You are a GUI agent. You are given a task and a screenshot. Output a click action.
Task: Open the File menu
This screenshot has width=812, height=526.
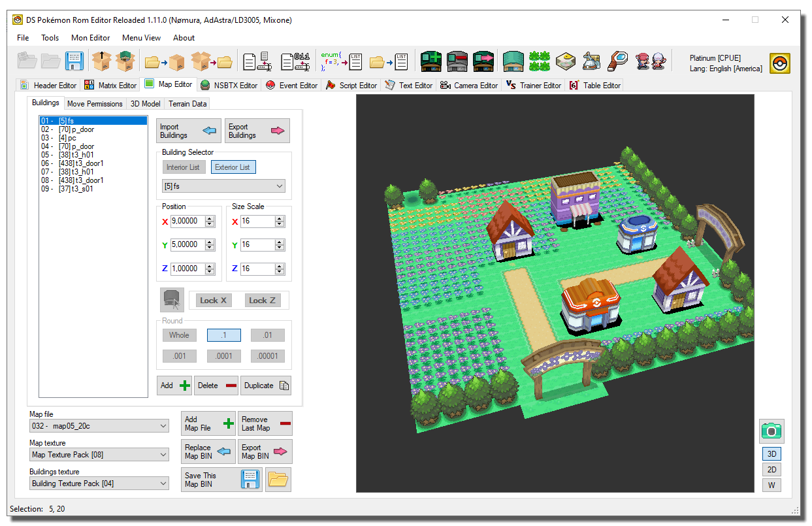pyautogui.click(x=23, y=38)
